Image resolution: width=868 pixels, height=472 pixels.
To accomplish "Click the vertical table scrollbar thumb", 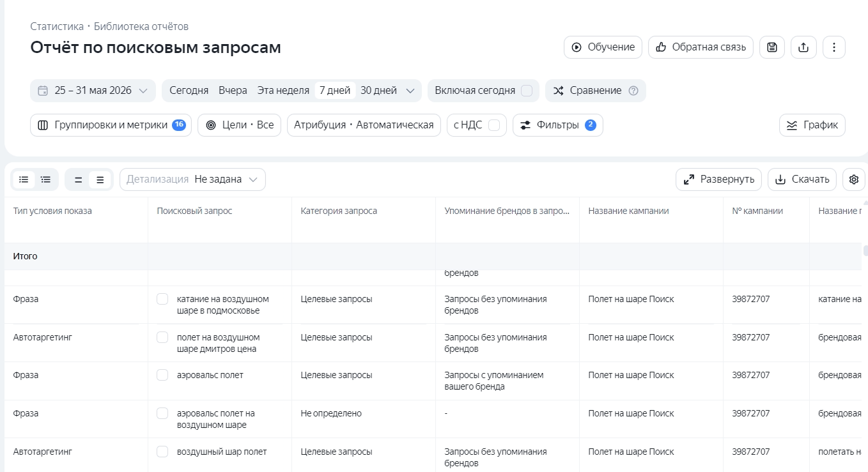I will tap(865, 250).
